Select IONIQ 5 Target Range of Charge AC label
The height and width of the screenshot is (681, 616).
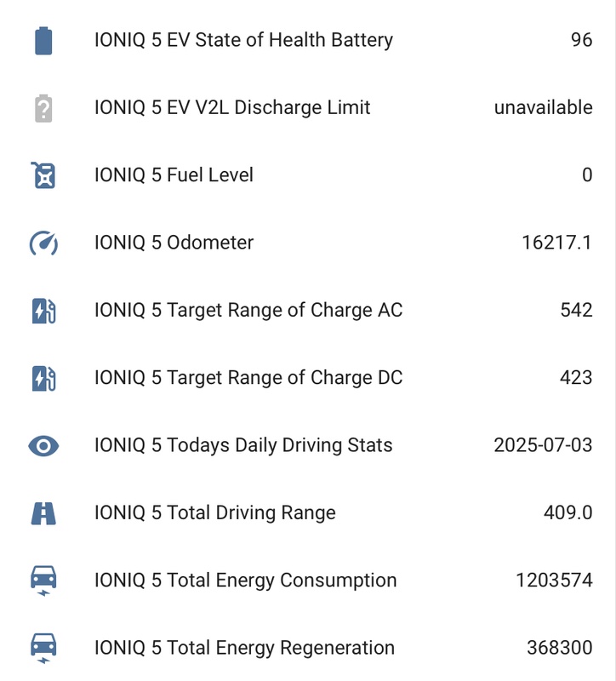point(248,311)
